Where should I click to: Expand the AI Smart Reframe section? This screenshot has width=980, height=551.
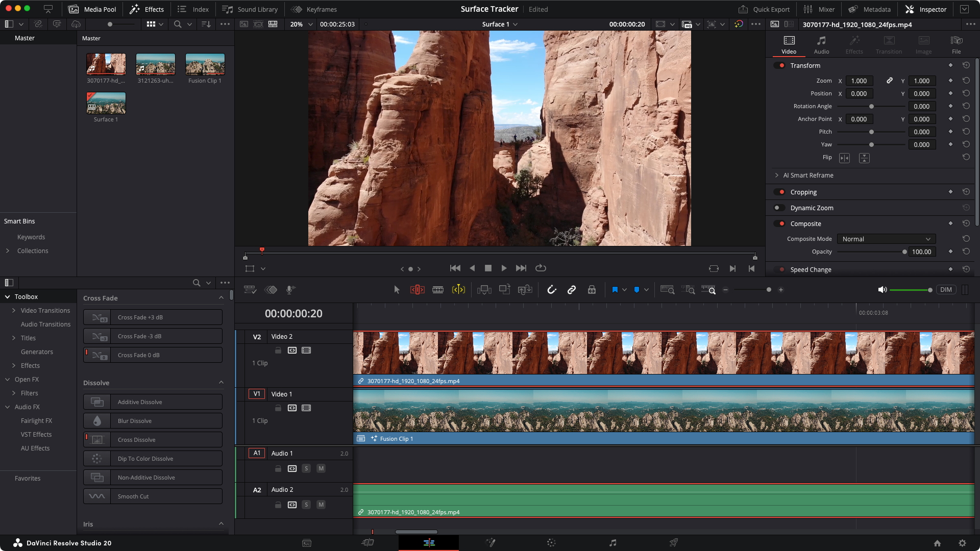point(777,176)
